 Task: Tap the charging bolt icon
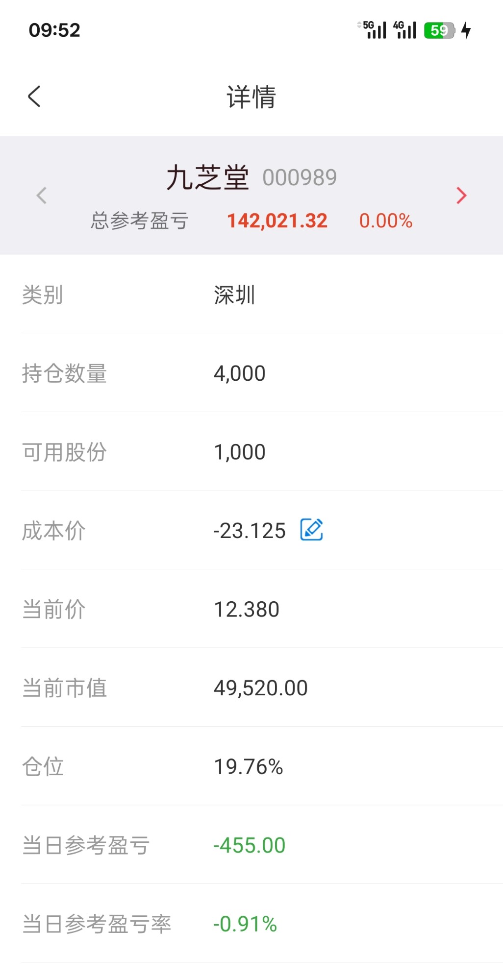coord(466,30)
